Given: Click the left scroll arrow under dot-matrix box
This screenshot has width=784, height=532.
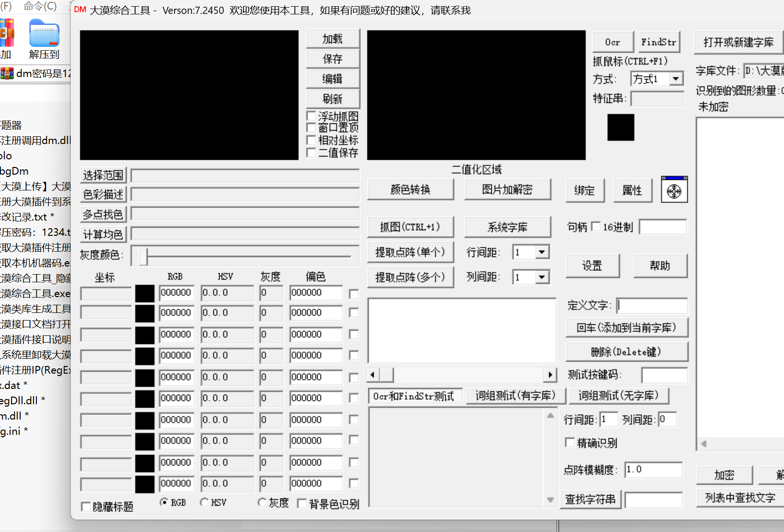Looking at the screenshot, I should point(373,375).
